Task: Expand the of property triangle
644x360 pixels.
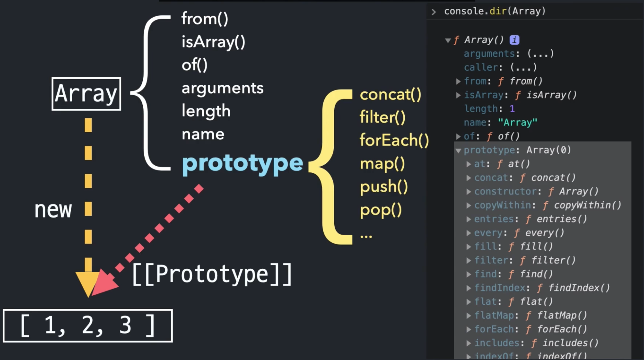Action: (x=458, y=136)
